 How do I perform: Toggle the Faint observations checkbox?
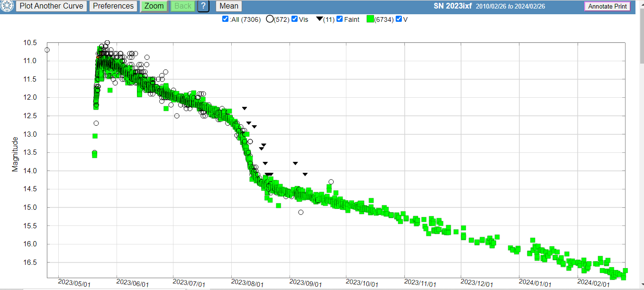(x=340, y=19)
